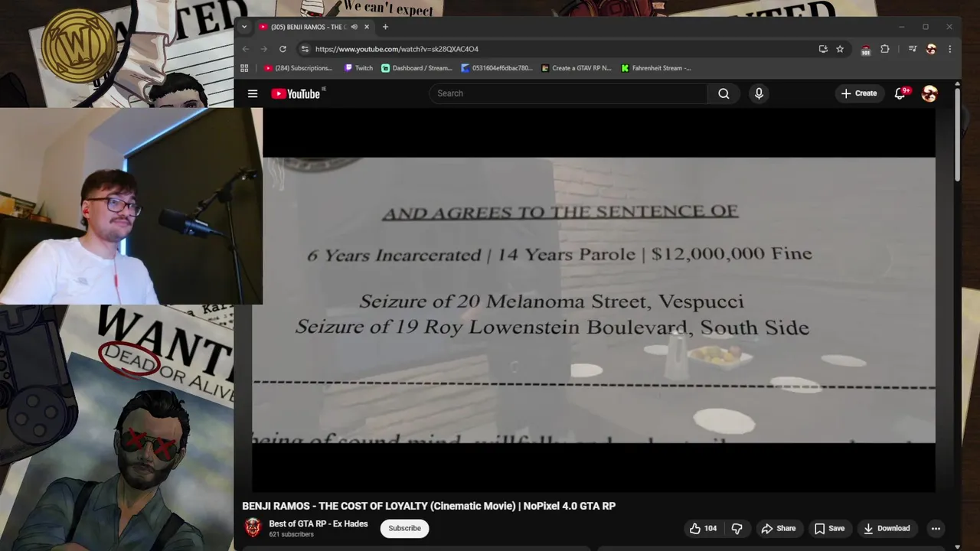Click the 621 subscribers text
This screenshot has width=980, height=551.
[291, 534]
